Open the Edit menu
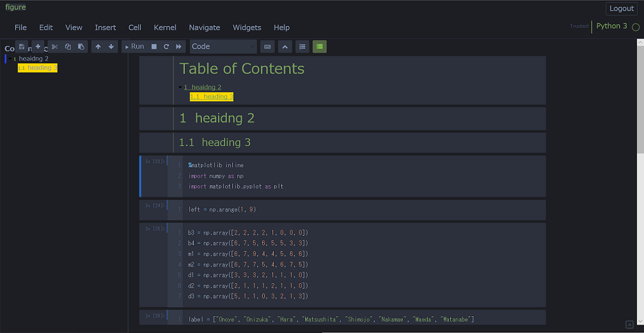The width and height of the screenshot is (644, 333). [x=46, y=28]
